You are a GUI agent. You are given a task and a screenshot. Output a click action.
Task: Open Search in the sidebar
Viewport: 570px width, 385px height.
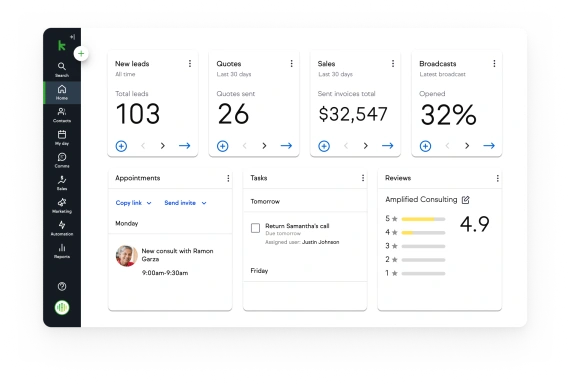point(62,69)
